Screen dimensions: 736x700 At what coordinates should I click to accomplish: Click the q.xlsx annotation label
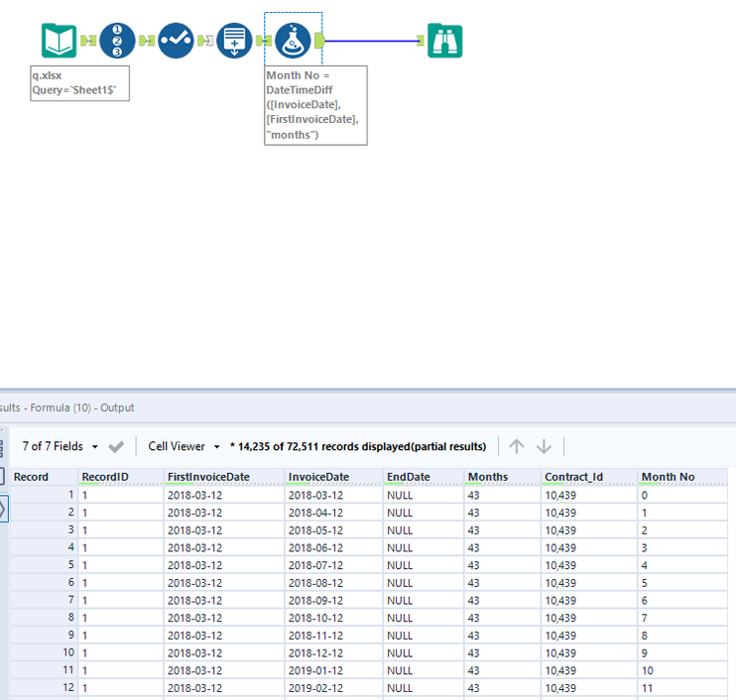click(79, 82)
